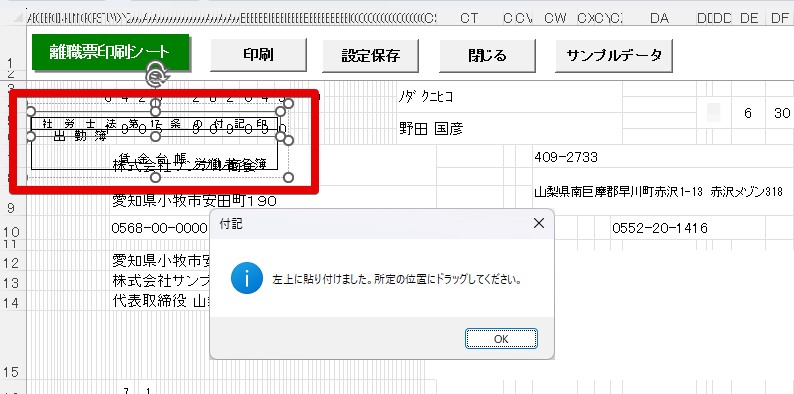
Task: Select the column DA header
Action: point(659,18)
